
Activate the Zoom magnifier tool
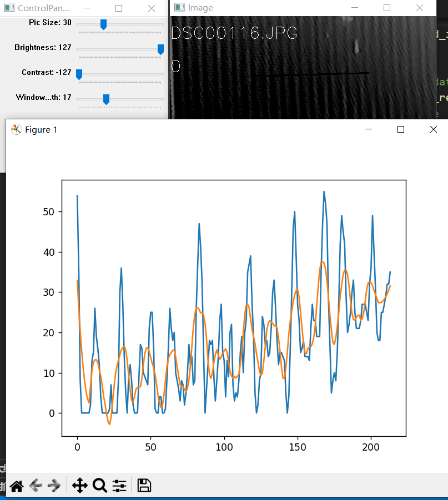99,486
